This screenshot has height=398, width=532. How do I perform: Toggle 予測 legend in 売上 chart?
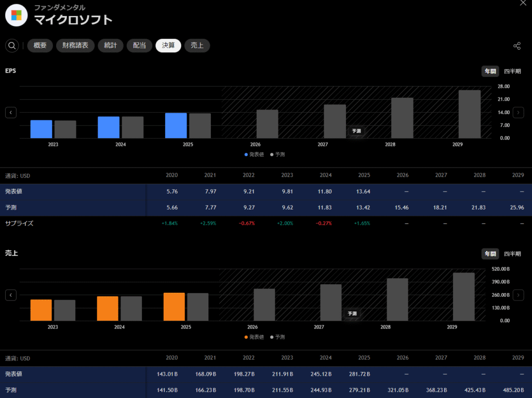pos(277,337)
